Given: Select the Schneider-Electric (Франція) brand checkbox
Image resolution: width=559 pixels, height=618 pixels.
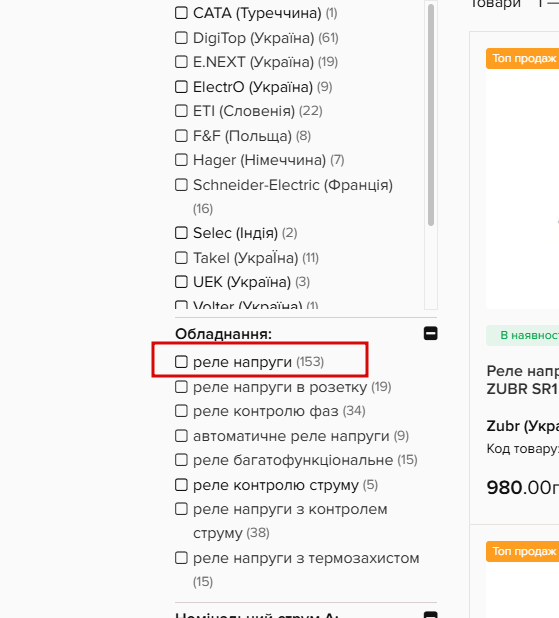Looking at the screenshot, I should click(x=181, y=184).
